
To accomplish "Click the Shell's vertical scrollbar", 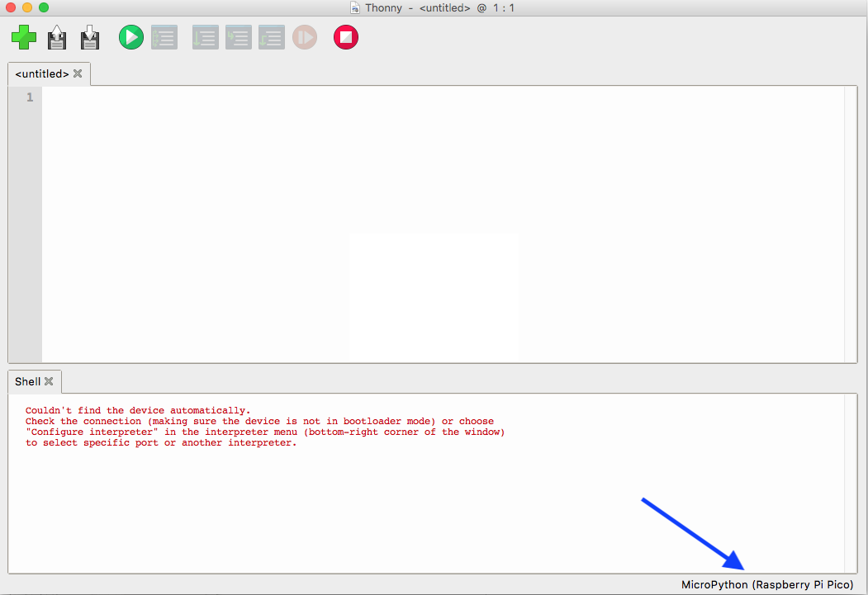I will (x=851, y=484).
